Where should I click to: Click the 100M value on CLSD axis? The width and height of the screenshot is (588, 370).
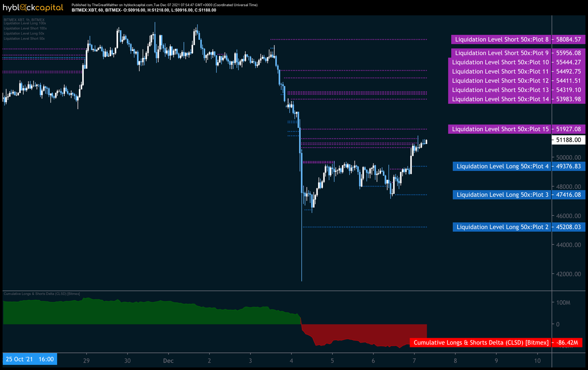click(564, 303)
